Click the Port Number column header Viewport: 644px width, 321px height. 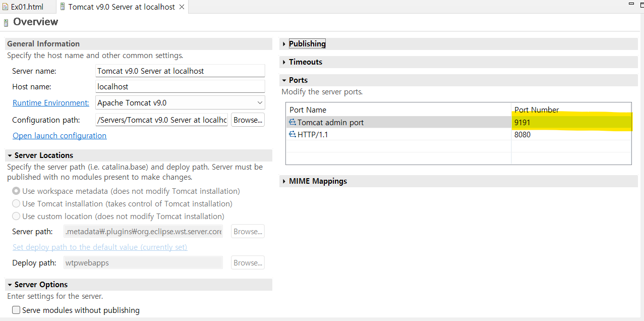pos(571,110)
